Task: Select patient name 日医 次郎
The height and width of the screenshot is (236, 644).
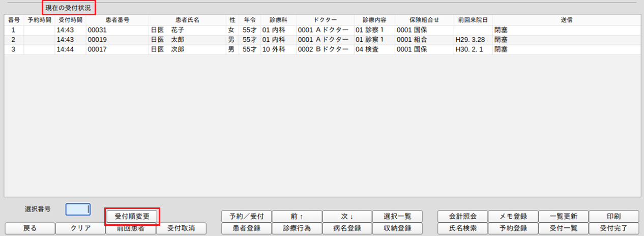Action: (x=167, y=49)
